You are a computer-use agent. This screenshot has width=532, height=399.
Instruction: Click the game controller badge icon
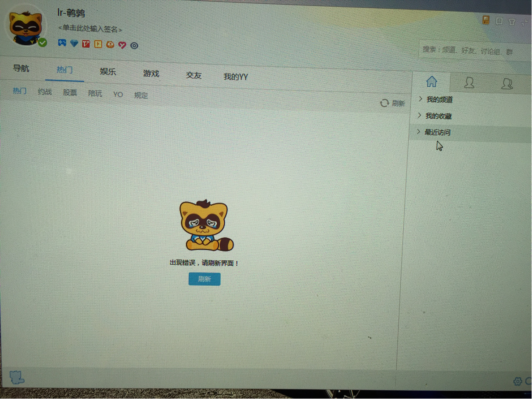click(x=62, y=43)
